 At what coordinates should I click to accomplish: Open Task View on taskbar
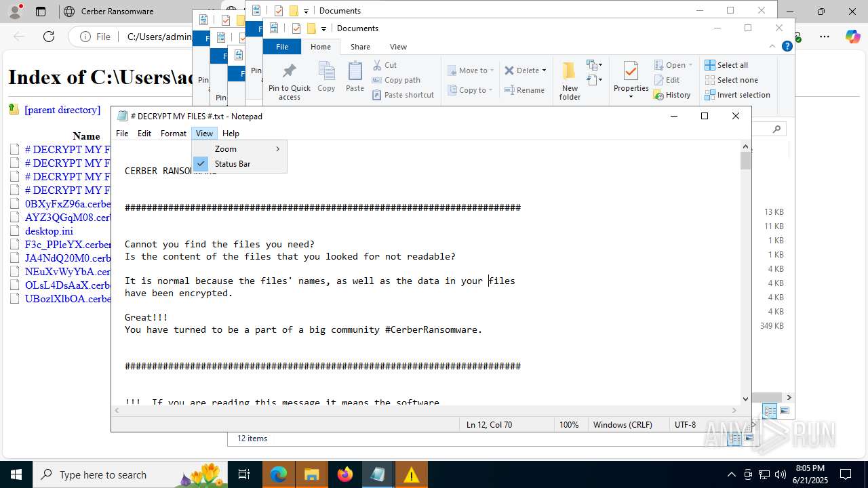pos(245,474)
